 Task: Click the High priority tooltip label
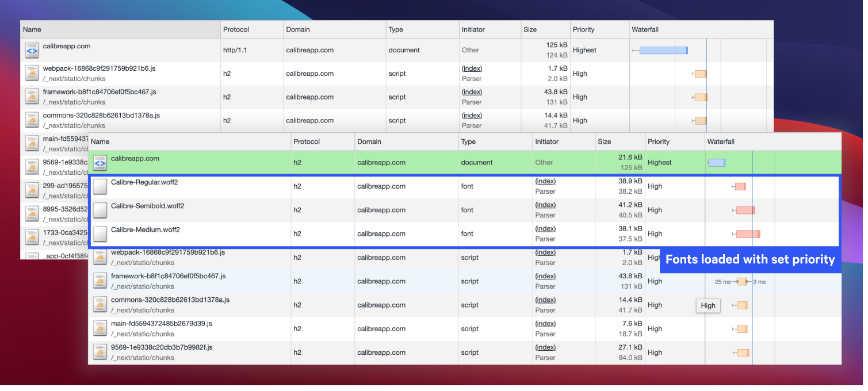708,305
